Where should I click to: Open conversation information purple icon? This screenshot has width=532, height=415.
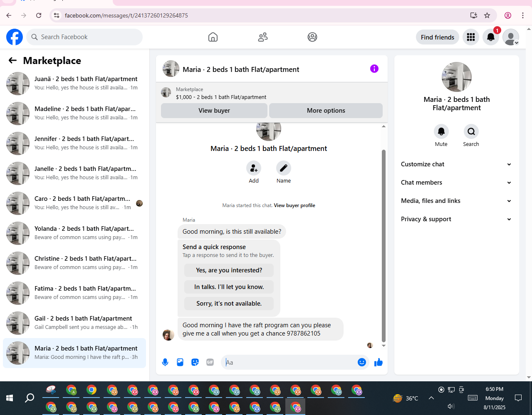tap(374, 69)
